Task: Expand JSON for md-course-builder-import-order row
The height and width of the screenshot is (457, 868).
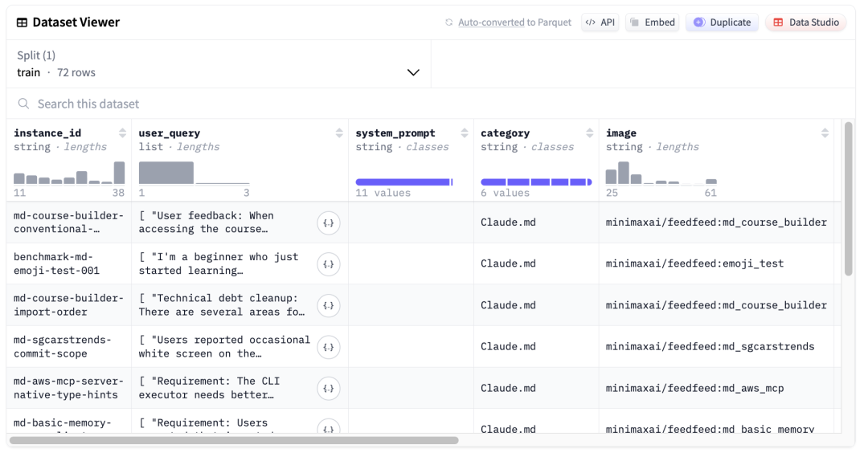Action: (328, 305)
